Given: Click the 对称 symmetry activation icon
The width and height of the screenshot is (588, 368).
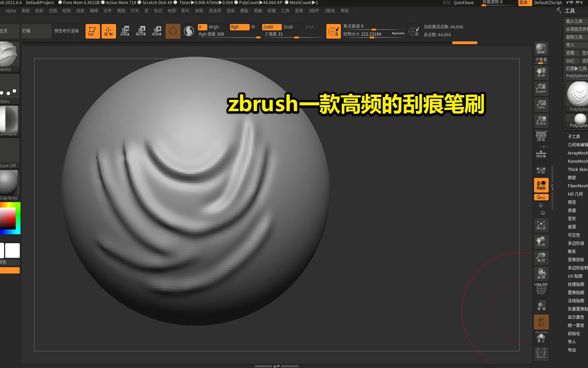Looking at the screenshot, I should 541,169.
